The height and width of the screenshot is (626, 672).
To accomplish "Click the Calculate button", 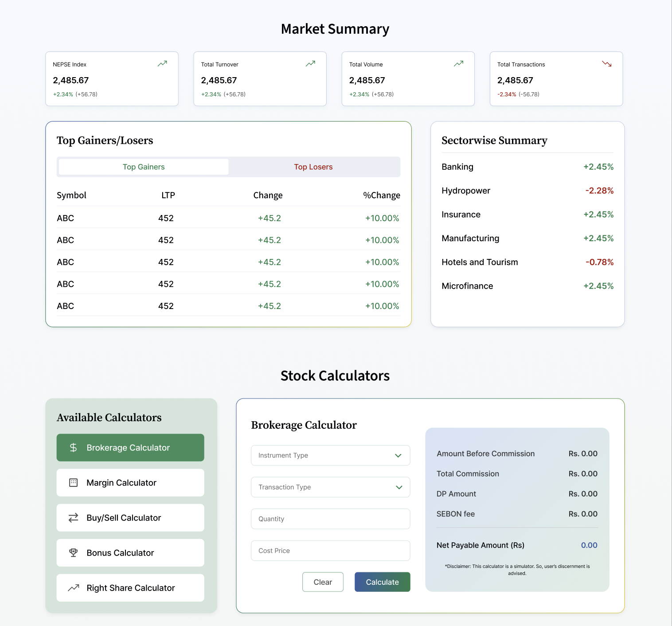I will [x=383, y=582].
